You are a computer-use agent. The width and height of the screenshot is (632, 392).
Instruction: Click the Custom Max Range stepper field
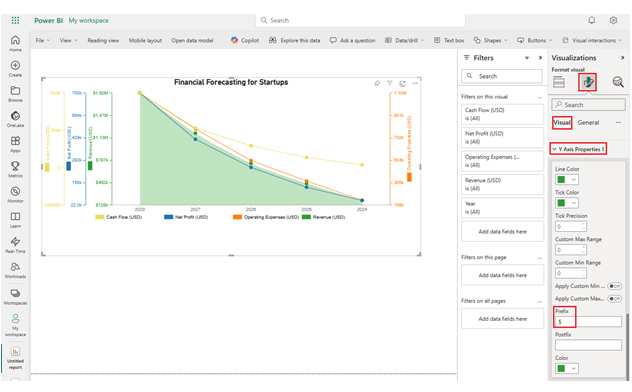tap(571, 250)
